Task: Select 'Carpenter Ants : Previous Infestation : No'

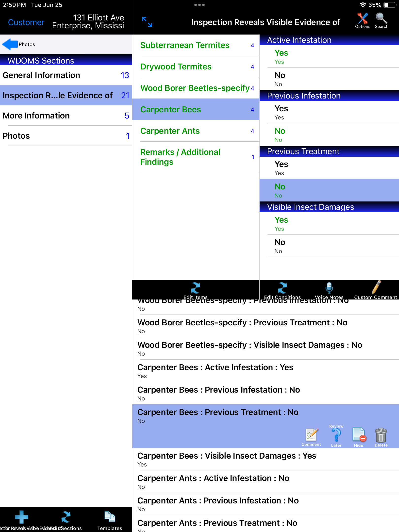Action: [x=266, y=504]
